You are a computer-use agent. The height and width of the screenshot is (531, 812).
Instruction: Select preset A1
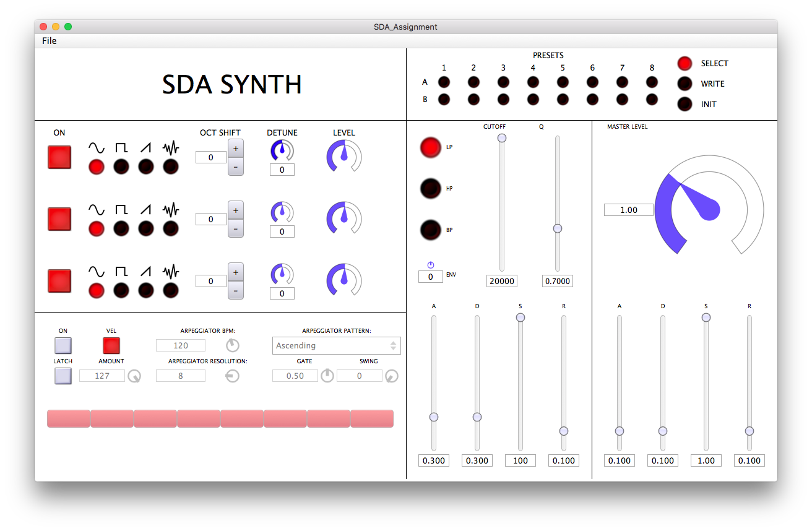pos(444,82)
